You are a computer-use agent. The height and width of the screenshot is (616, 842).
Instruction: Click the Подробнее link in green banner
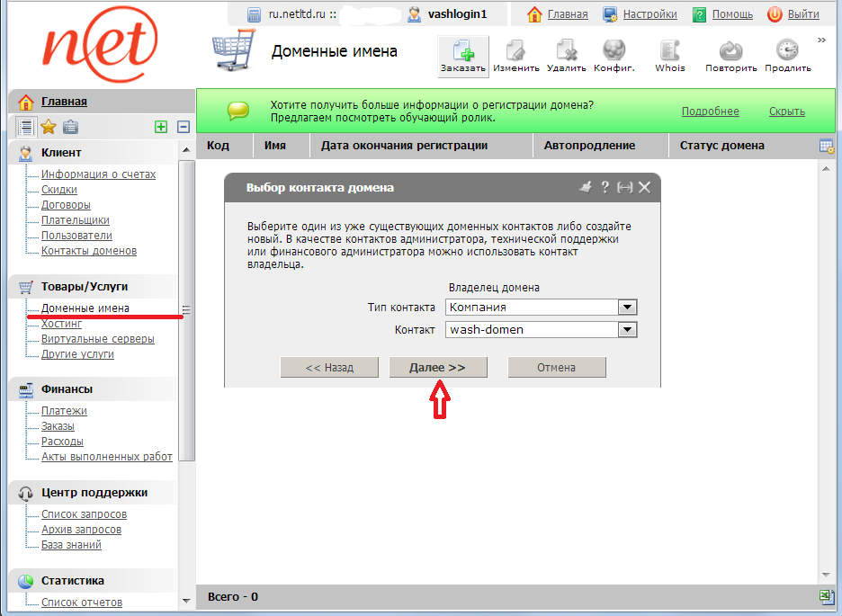(710, 112)
